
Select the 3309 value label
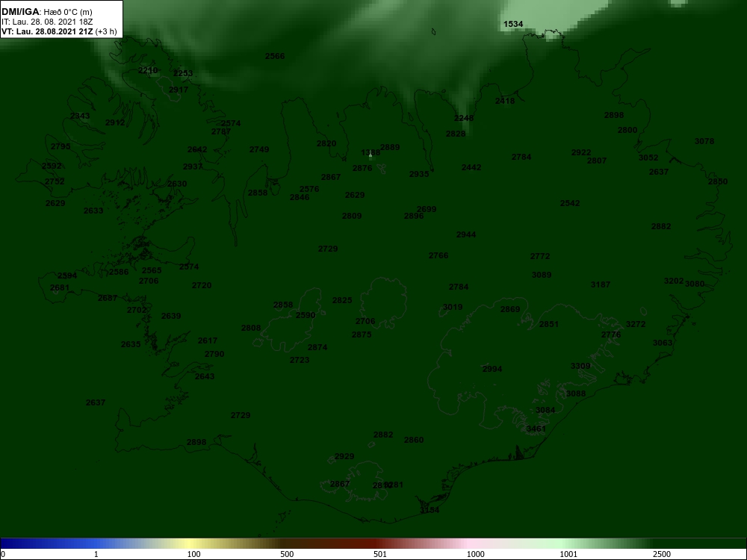click(580, 366)
